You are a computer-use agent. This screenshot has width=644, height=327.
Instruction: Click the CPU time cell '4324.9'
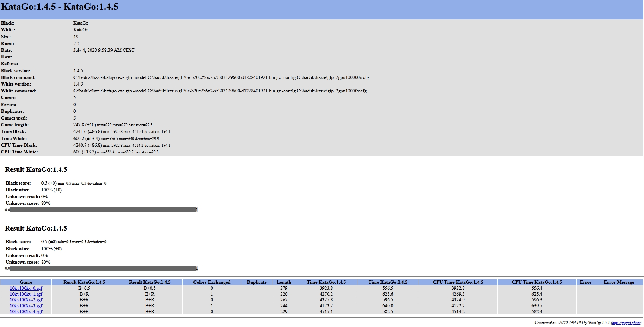[458, 300]
